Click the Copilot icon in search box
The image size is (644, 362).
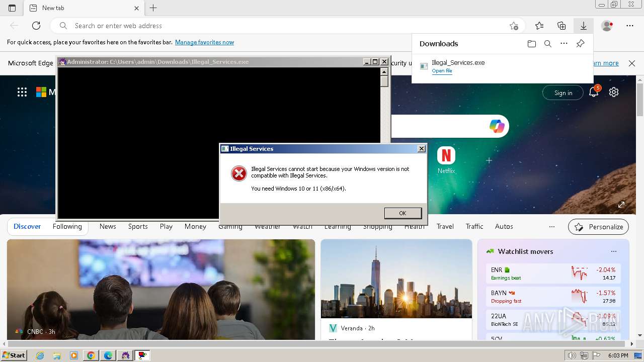497,126
